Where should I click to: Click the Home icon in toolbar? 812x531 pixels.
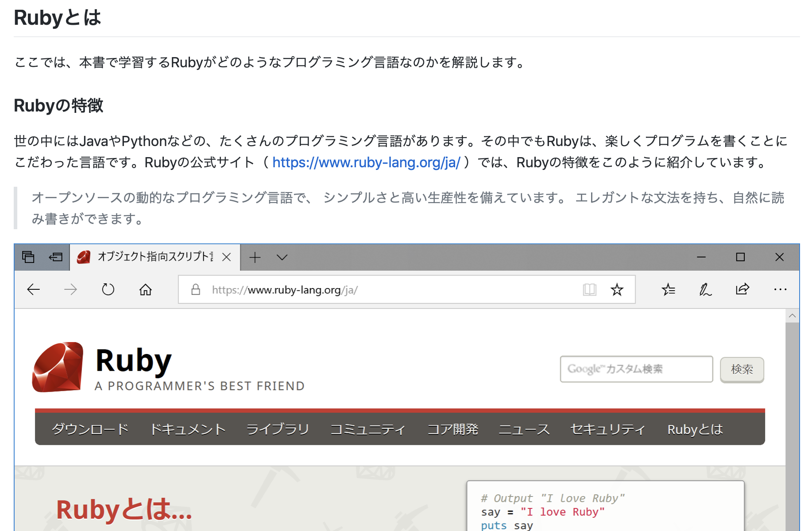coord(146,290)
